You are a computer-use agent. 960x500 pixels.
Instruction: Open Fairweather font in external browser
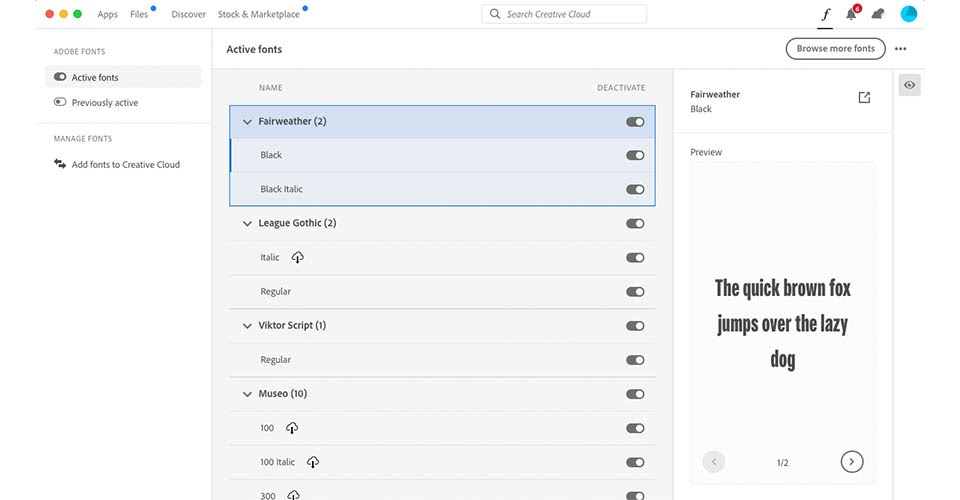point(864,97)
